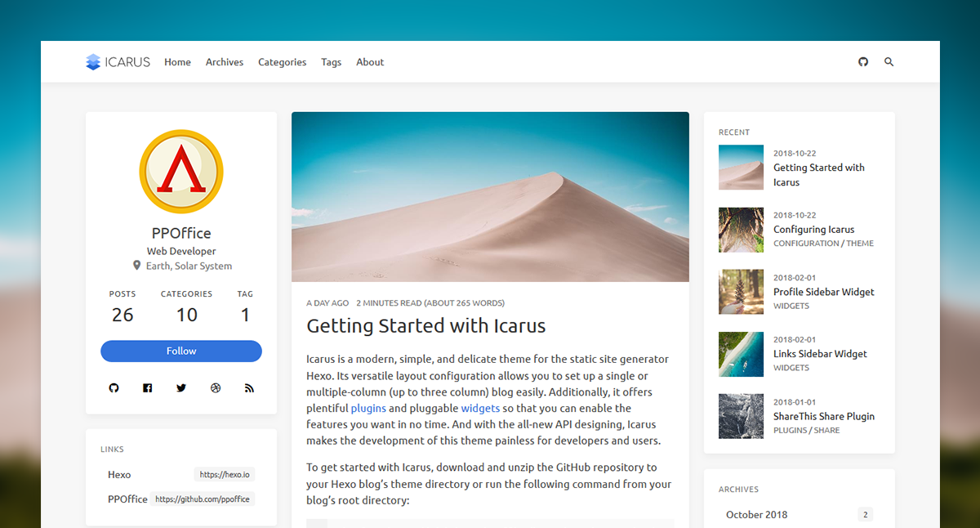Open the Archives menu item
Image resolution: width=980 pixels, height=528 pixels.
[225, 62]
